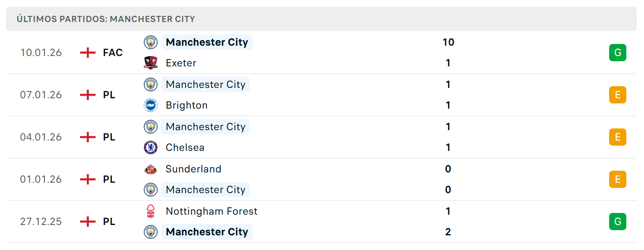Click the 10 score for Manchester City

448,42
